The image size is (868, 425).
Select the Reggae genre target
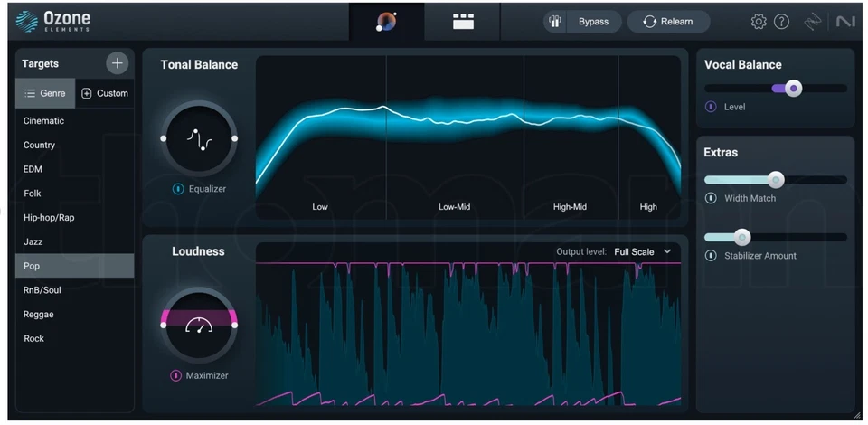(75, 315)
